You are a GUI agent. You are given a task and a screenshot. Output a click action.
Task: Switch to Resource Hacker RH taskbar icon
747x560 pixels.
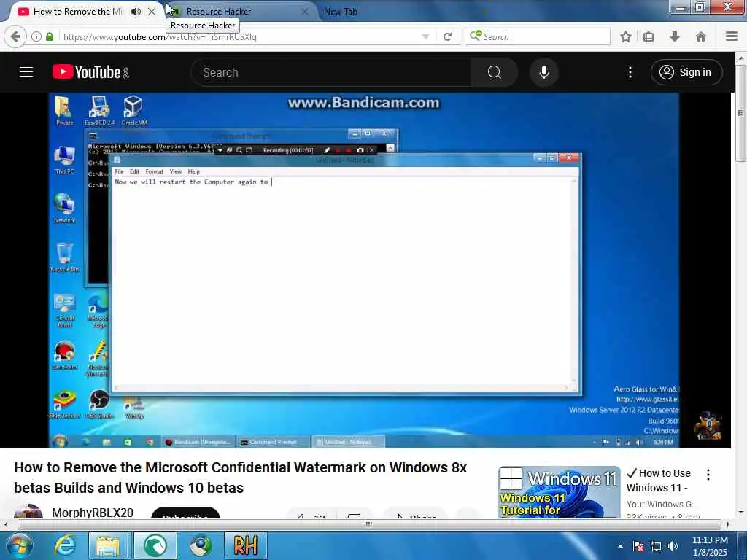[x=246, y=545]
